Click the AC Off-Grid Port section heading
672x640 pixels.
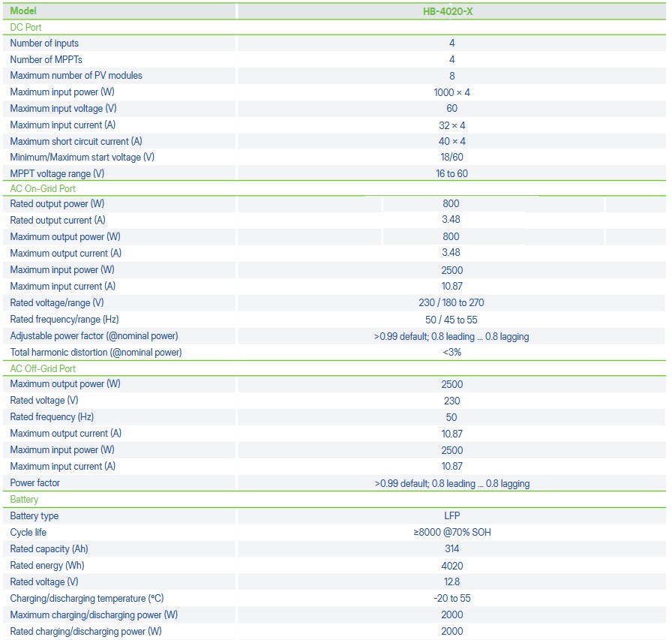coord(43,368)
